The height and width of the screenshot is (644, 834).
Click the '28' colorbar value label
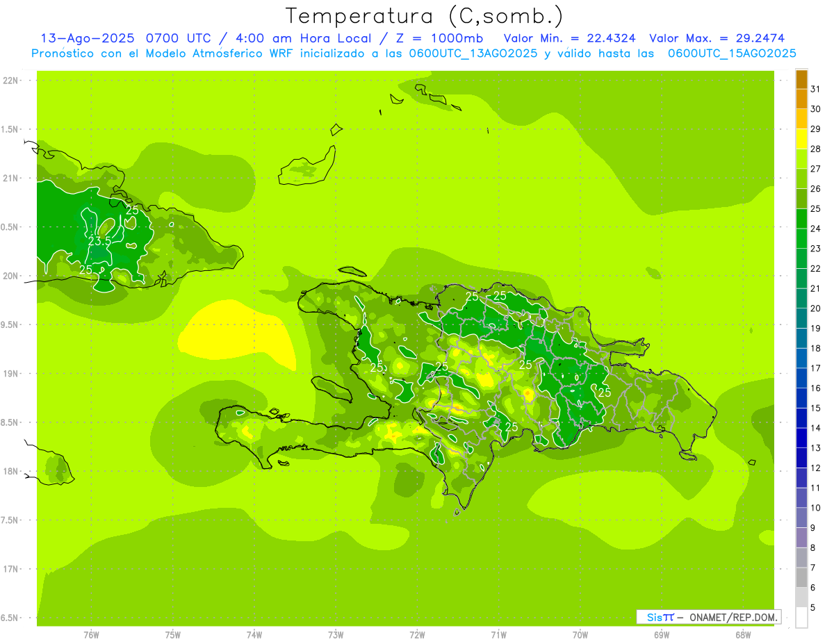tap(815, 149)
